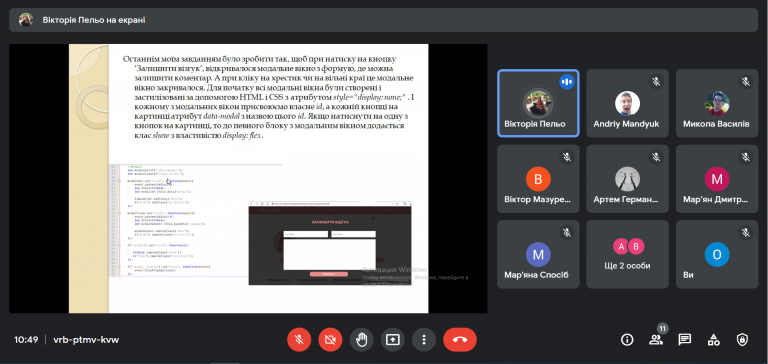Screen dimensions: 768x364
Task: Select Andriy Mandyuk participant tile
Action: coord(627,103)
